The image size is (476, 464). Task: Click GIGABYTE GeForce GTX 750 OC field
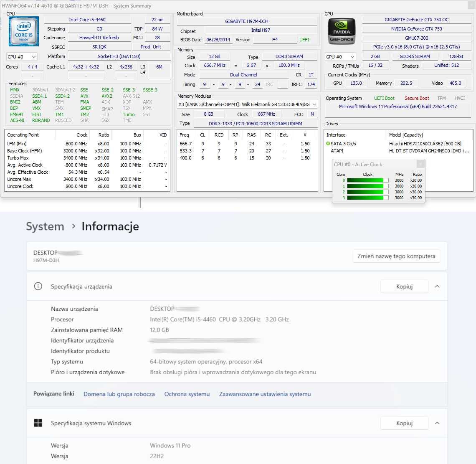pos(417,20)
